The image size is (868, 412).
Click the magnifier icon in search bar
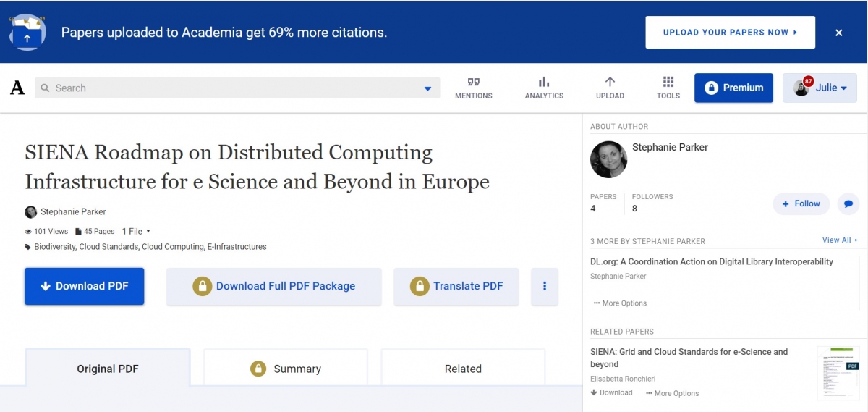coord(45,88)
